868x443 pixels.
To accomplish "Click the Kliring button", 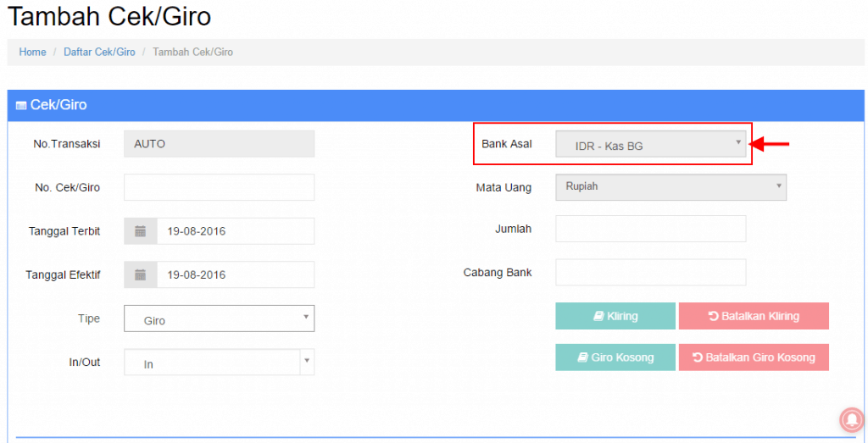I will click(615, 316).
